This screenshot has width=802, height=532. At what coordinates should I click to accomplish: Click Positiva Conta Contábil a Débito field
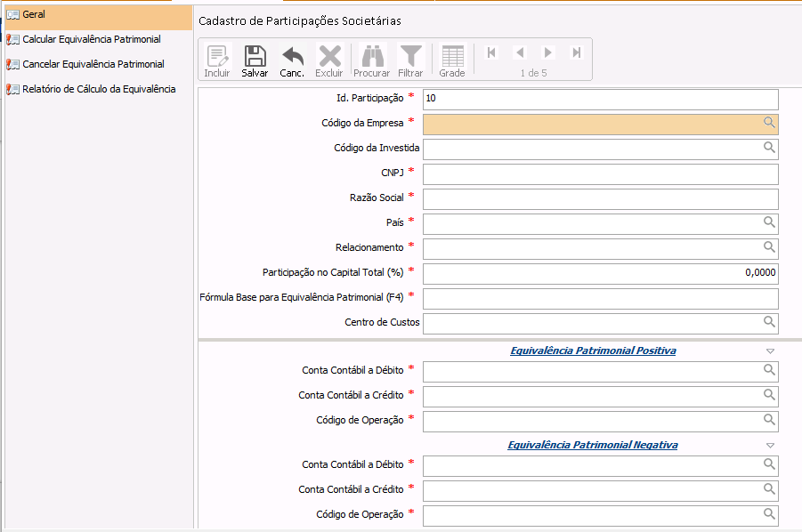coord(601,372)
